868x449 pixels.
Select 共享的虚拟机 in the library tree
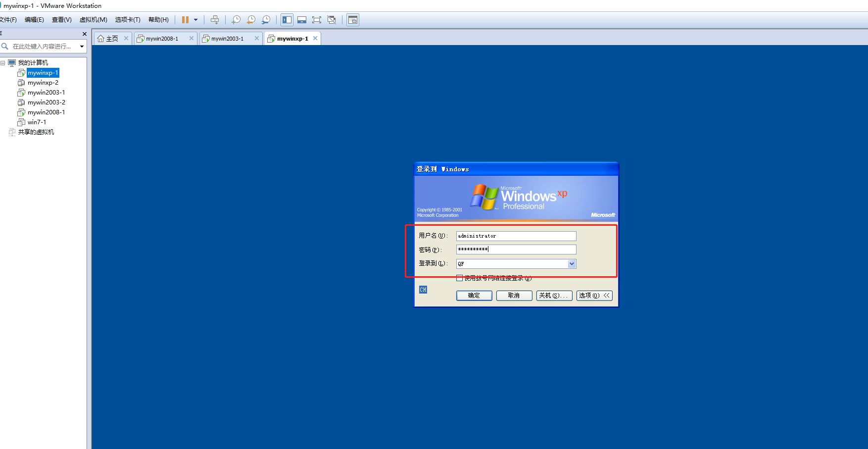tap(36, 132)
